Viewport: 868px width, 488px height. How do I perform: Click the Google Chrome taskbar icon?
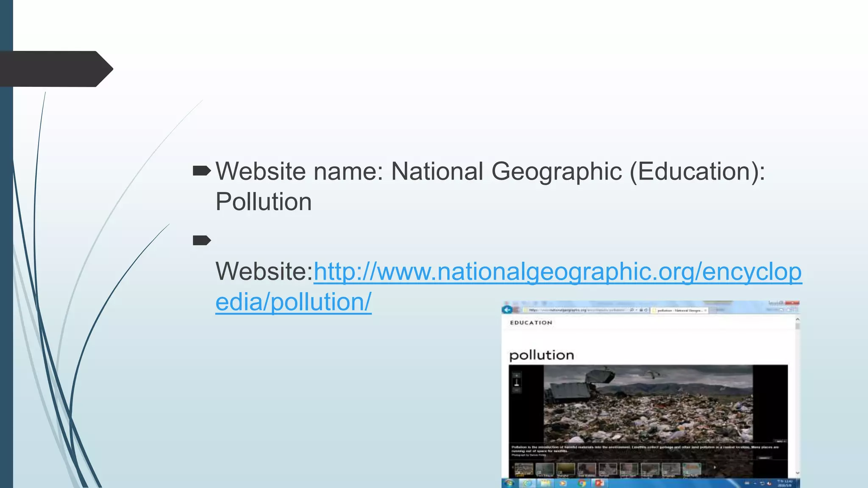[581, 483]
